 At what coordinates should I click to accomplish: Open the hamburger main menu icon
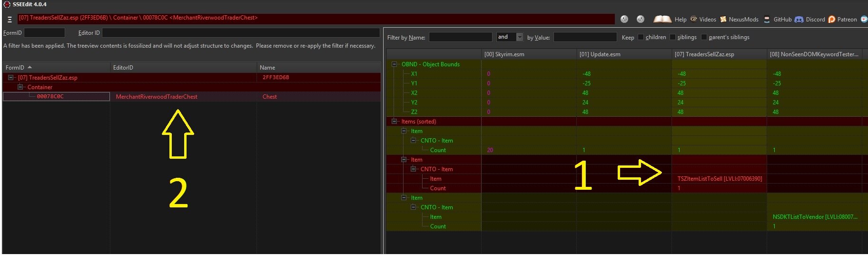click(x=10, y=20)
